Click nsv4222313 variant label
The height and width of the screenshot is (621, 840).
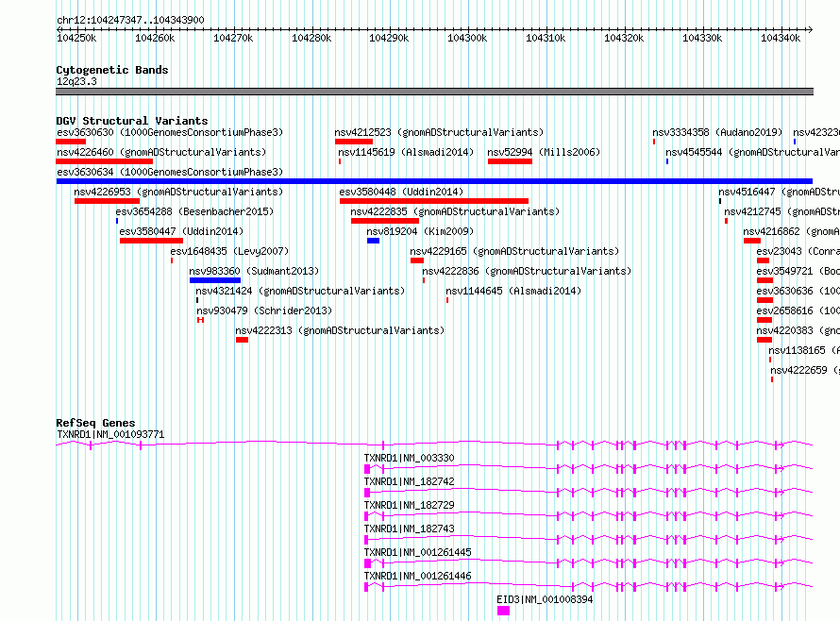point(340,330)
